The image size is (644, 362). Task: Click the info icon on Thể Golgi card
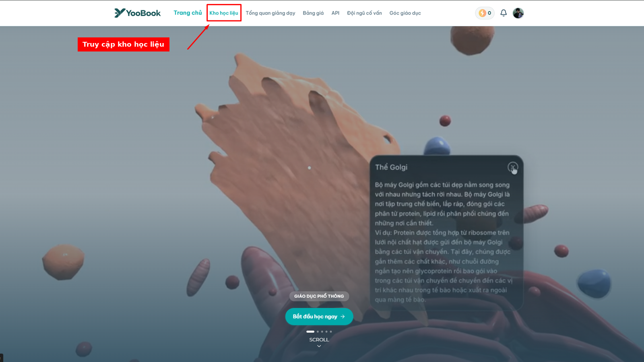(x=512, y=167)
